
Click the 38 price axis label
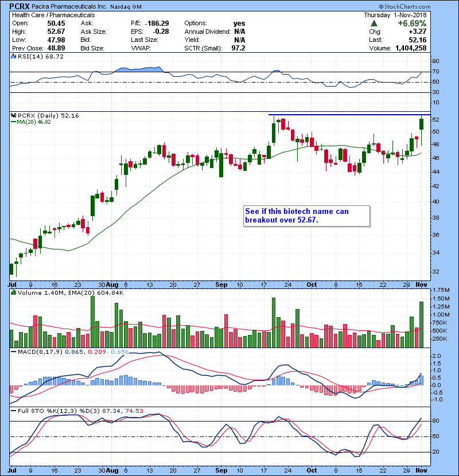(x=435, y=218)
